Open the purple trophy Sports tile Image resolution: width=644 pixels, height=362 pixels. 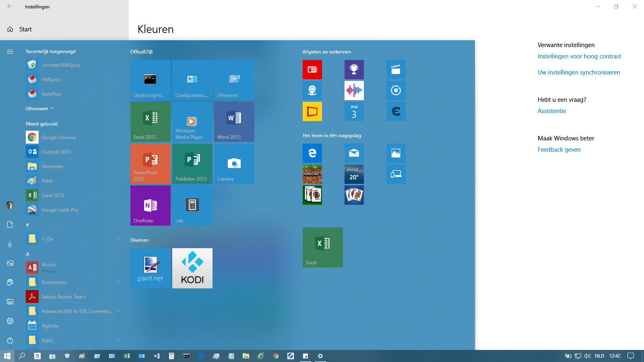click(x=354, y=70)
